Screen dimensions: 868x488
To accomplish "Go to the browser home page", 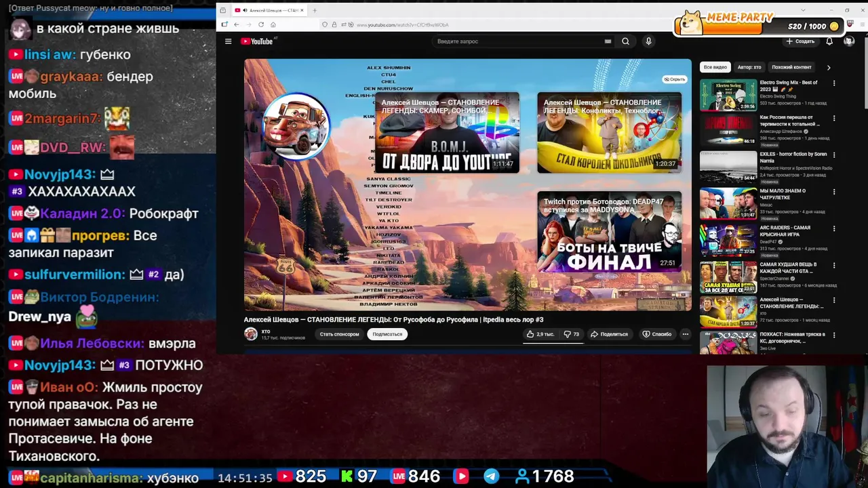I will pyautogui.click(x=273, y=24).
